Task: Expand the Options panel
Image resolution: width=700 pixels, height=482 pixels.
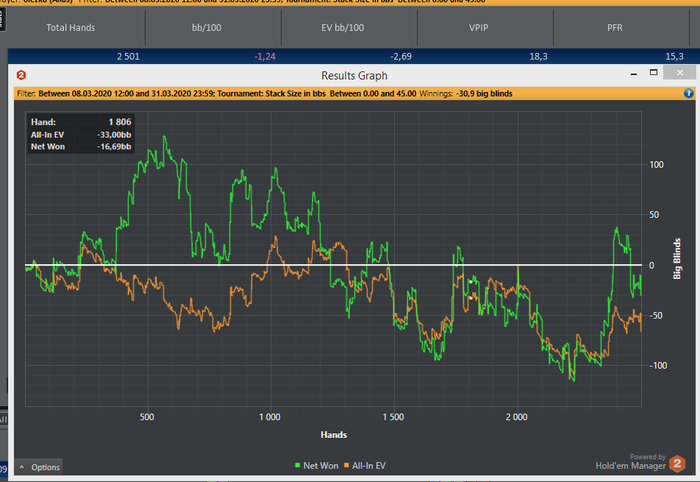Action: 39,467
